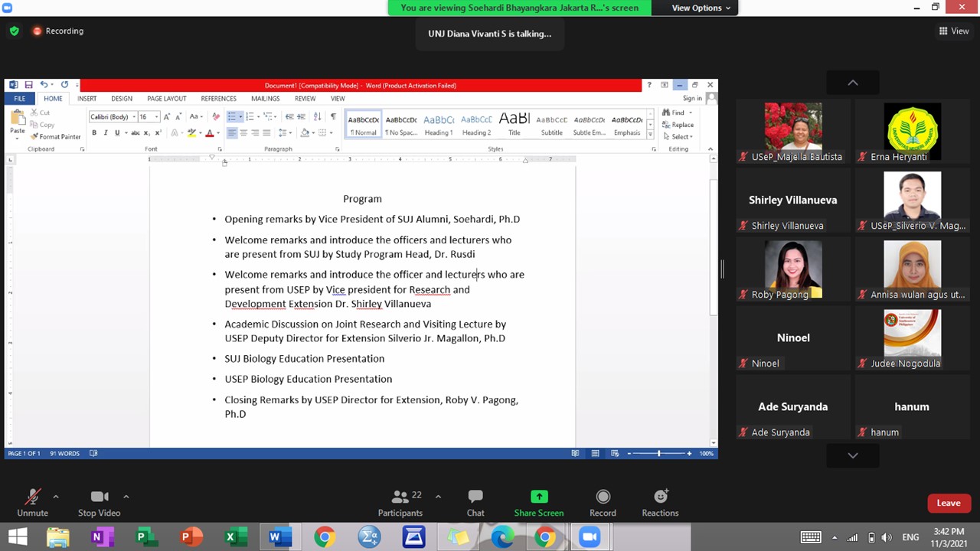Viewport: 980px width, 551px height.
Task: Switch to the DESIGN ribbon tab
Action: pos(122,99)
